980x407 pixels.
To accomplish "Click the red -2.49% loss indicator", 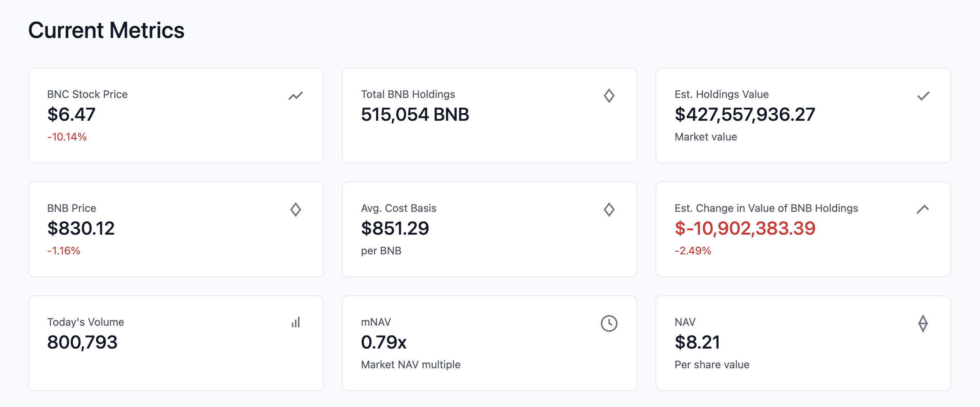I will click(692, 251).
